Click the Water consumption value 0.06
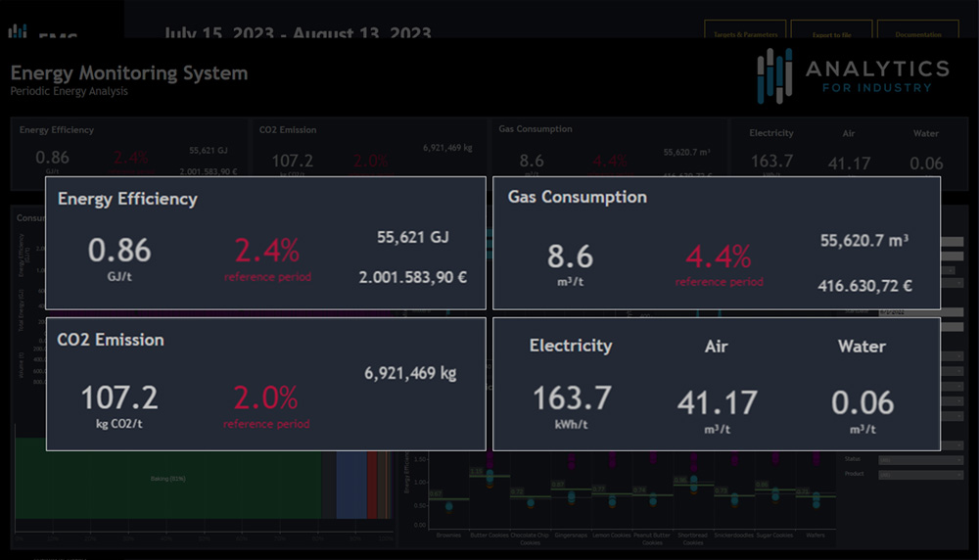 click(x=862, y=402)
